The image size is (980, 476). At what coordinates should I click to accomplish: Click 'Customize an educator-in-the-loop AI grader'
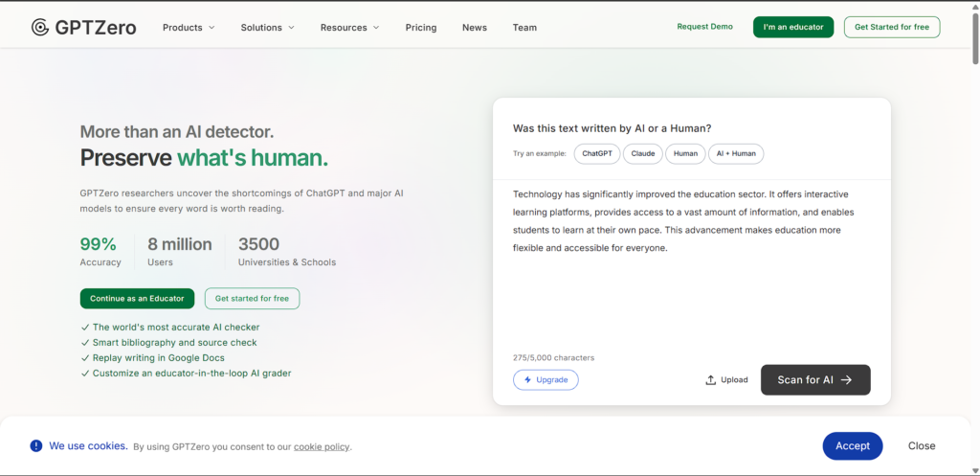pos(191,374)
